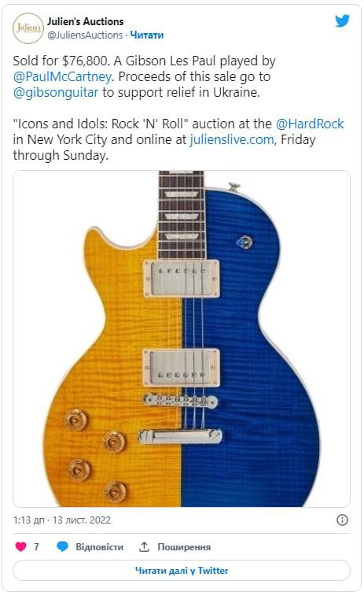The image size is (364, 592).
Task: Open tweet info circle icon
Action: 342,520
